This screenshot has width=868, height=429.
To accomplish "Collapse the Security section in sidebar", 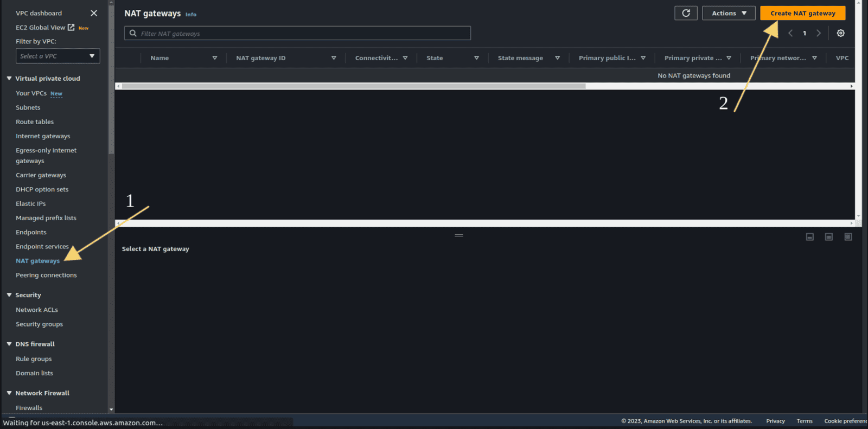I will (9, 295).
